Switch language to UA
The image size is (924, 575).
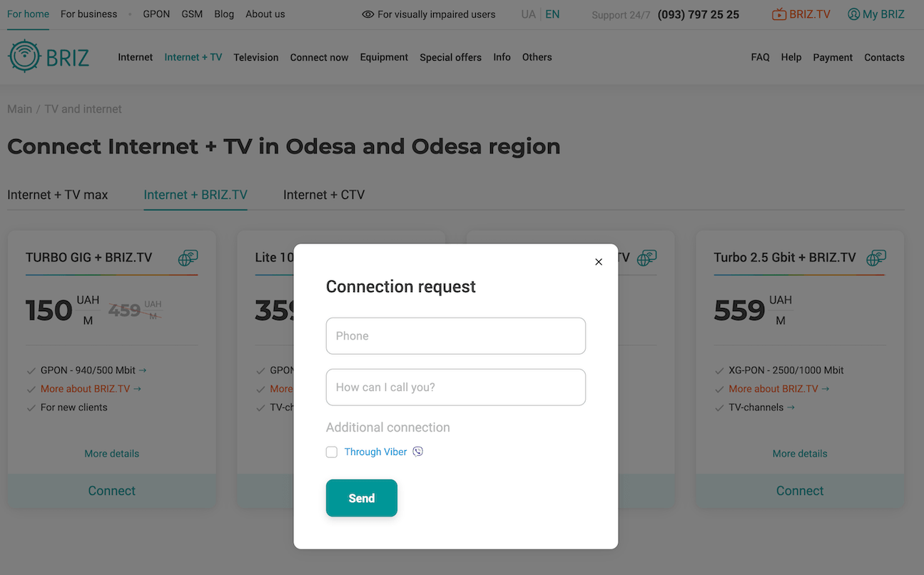[x=528, y=14]
